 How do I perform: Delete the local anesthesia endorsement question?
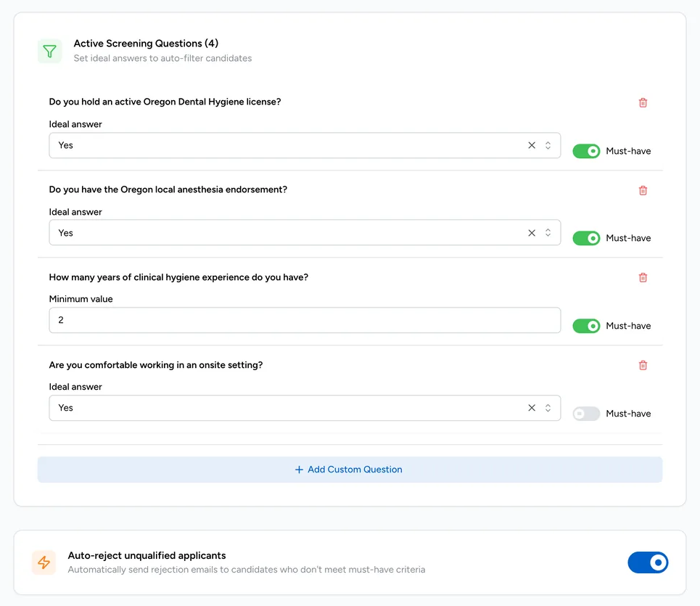643,190
